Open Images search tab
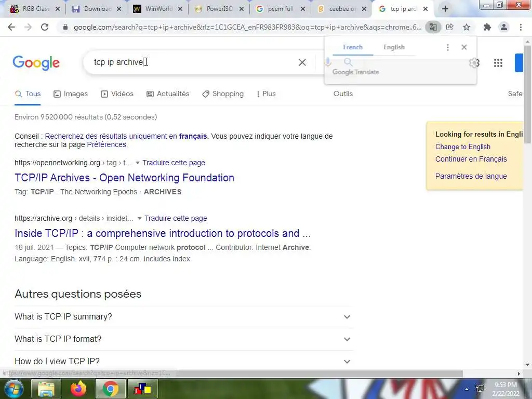 pos(71,94)
